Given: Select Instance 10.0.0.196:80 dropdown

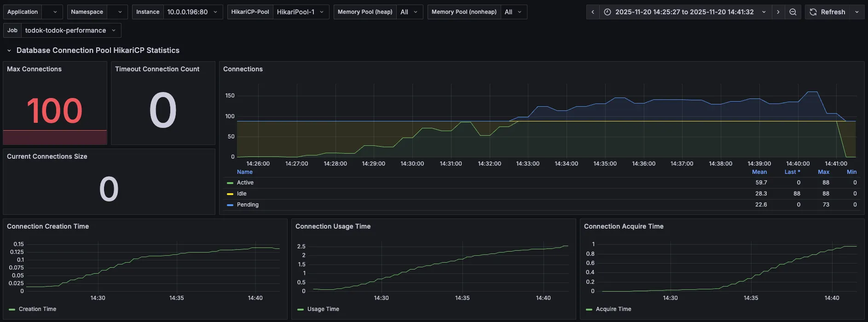Looking at the screenshot, I should [x=193, y=12].
